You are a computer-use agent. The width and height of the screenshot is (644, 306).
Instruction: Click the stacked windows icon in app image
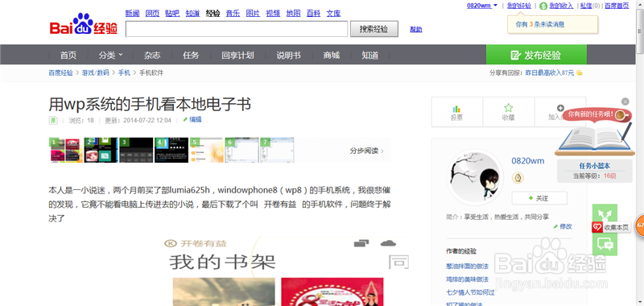pos(361,243)
